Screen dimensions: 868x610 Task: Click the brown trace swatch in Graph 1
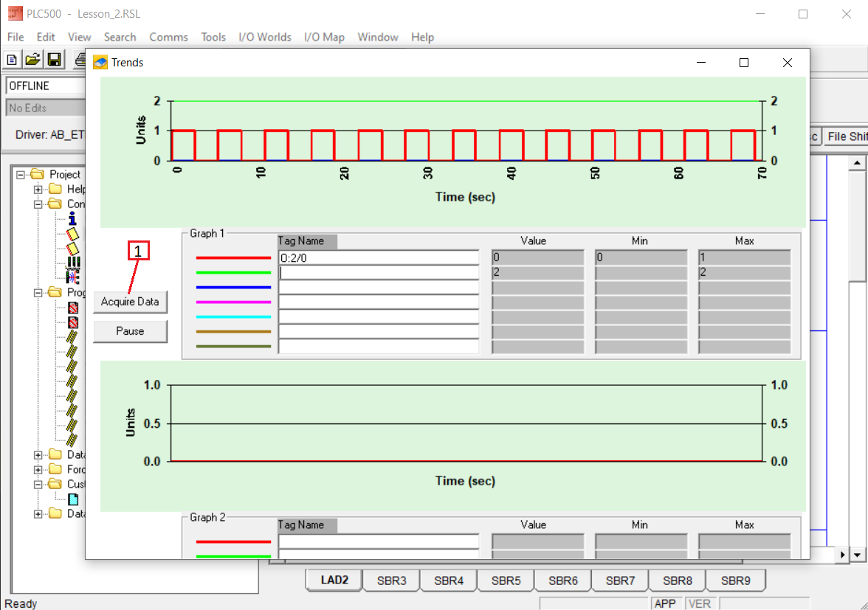pos(233,332)
